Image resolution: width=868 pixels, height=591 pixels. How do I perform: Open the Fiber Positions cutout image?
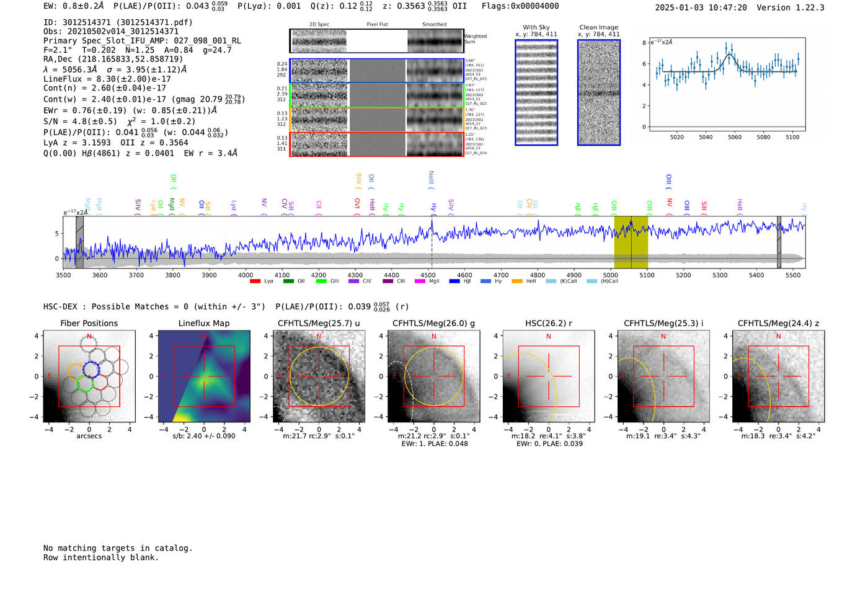(x=89, y=376)
